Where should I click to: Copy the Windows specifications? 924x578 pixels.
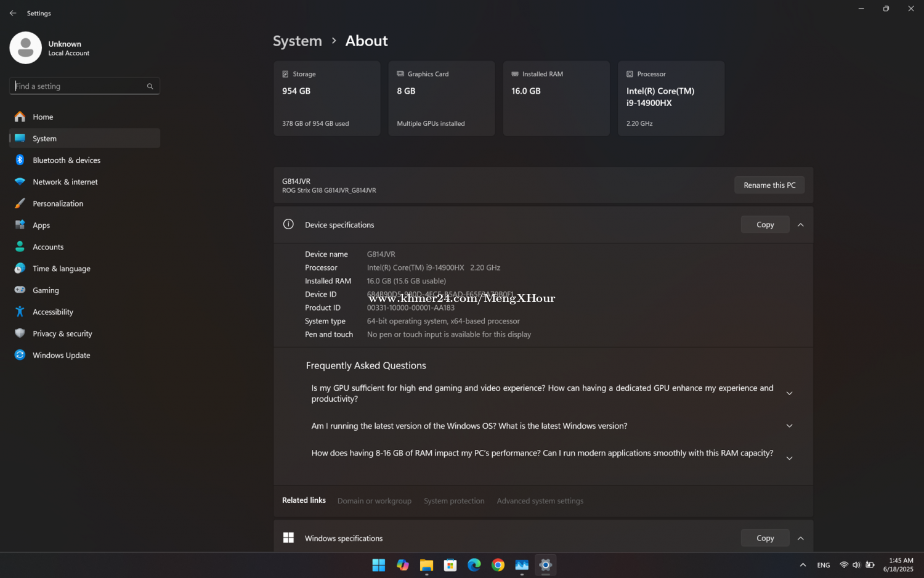pyautogui.click(x=765, y=538)
